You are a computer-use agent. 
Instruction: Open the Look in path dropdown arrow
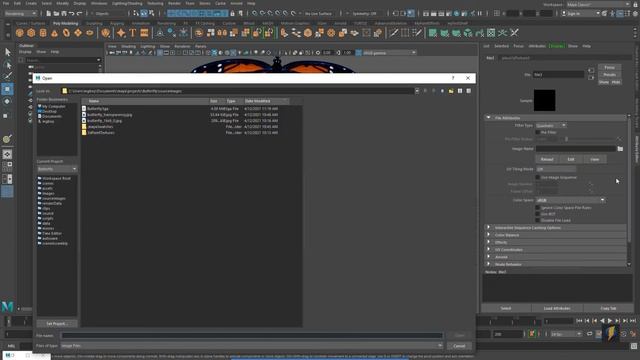point(417,91)
